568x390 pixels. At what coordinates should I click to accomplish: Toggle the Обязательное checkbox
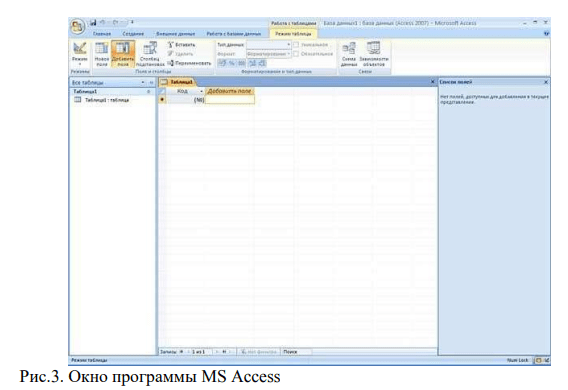tap(296, 54)
